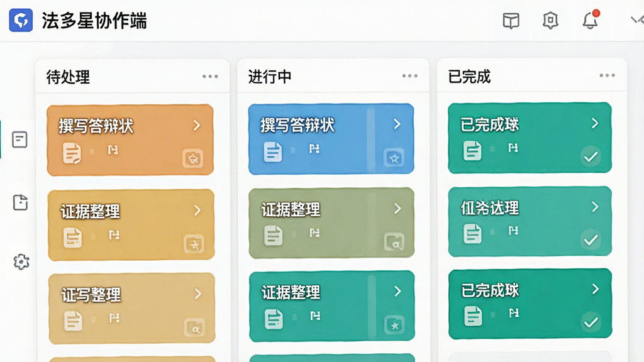Expand yellow 证据整理 card chevron in 待处理

(197, 211)
